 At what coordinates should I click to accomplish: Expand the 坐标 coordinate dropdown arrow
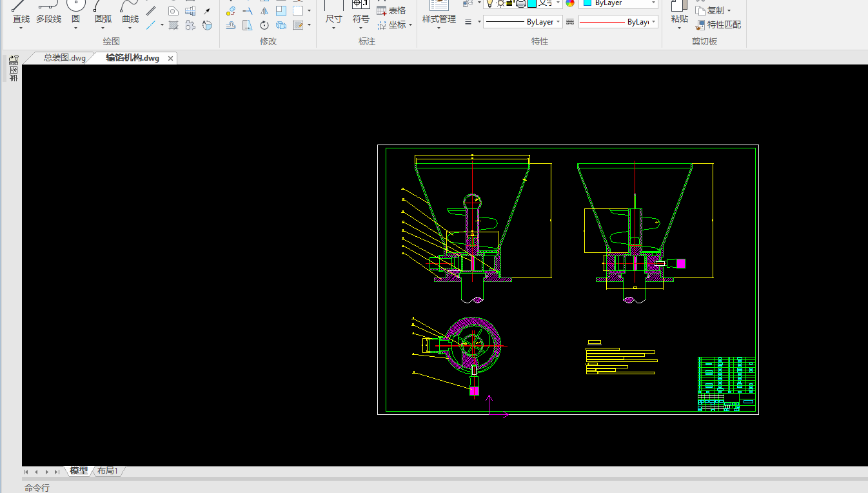411,25
